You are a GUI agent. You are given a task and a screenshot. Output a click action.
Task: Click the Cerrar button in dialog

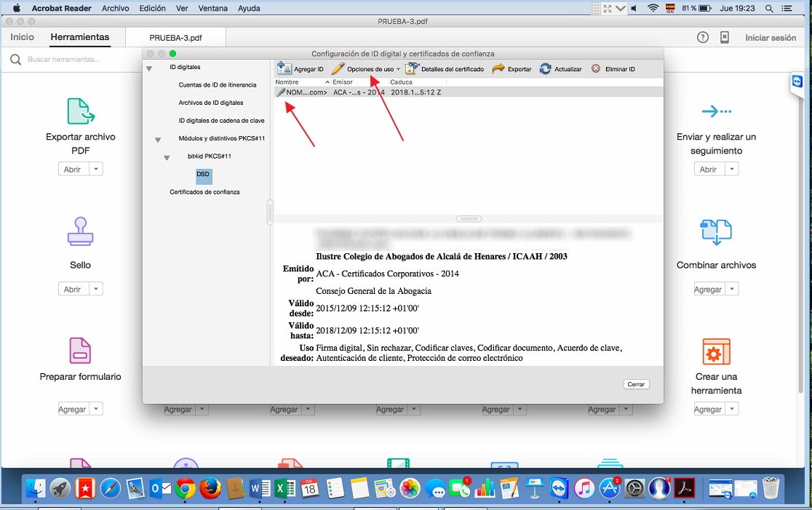pos(636,384)
